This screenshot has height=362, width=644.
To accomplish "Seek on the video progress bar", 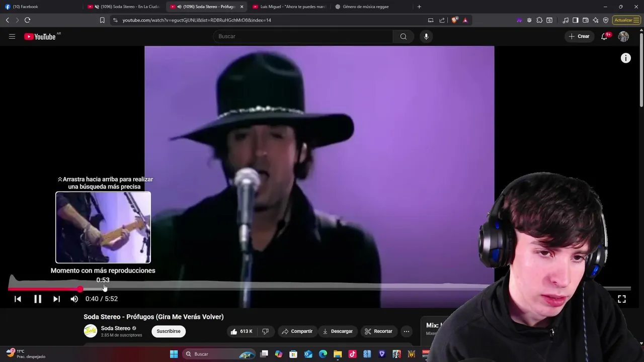I will 319,289.
